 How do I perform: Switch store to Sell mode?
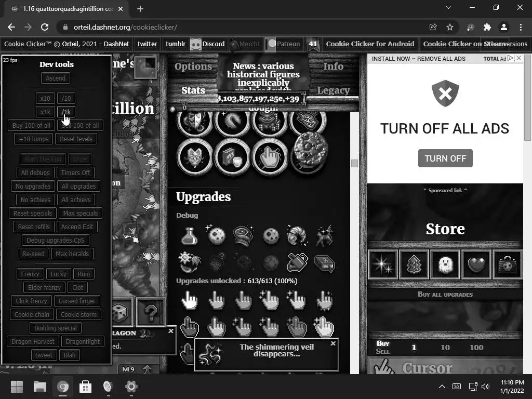383,352
